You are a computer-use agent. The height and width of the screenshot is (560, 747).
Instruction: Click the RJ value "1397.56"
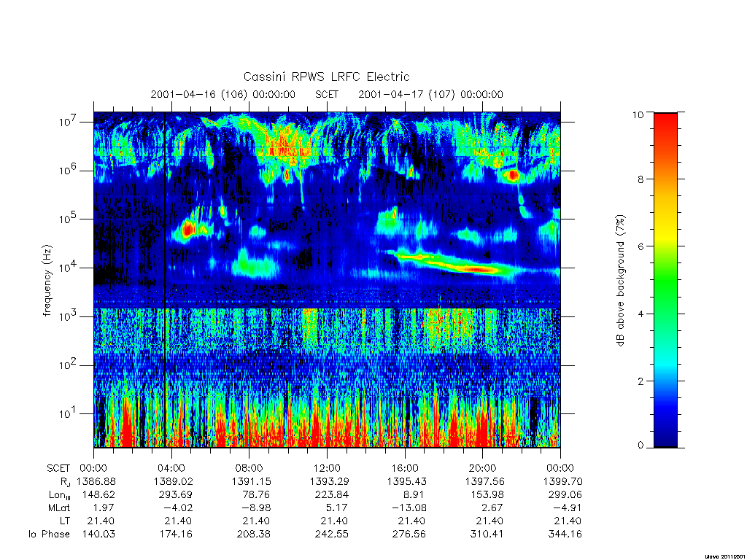click(x=484, y=481)
